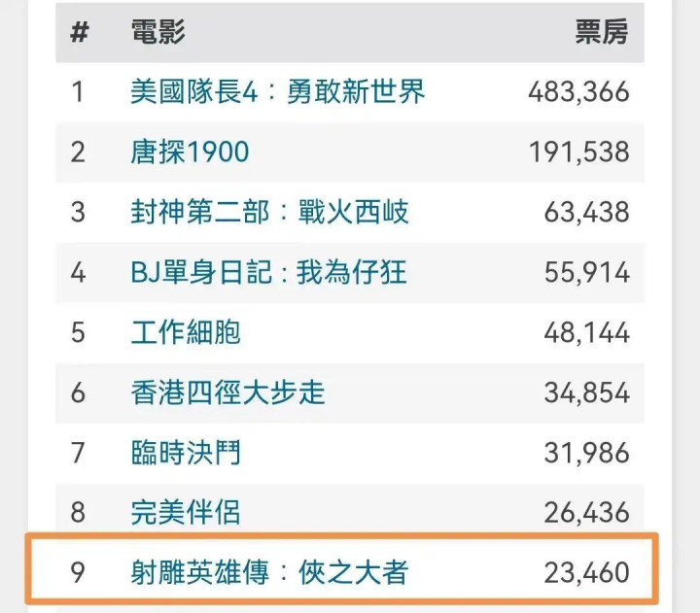Open the 射雕英雄傳：俠之大者 link

click(269, 573)
